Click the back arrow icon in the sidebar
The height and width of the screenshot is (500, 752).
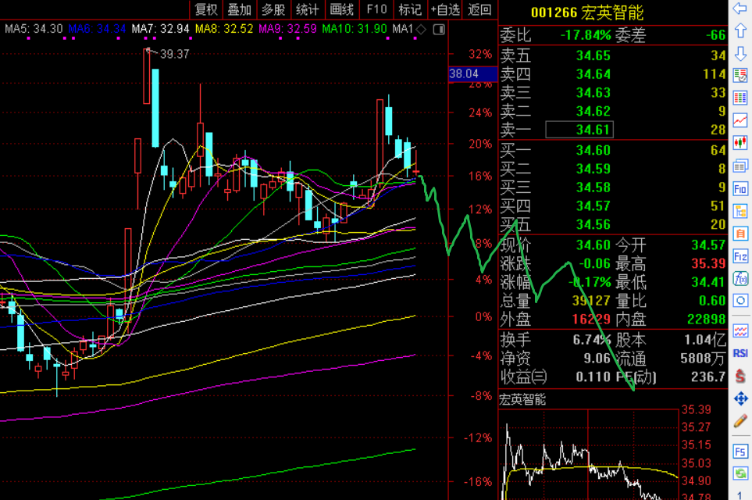740,8
